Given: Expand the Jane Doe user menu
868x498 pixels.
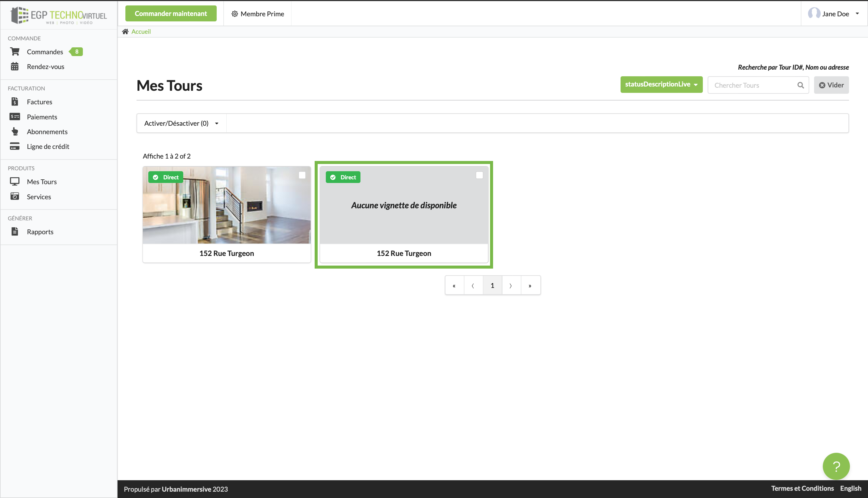Looking at the screenshot, I should (x=835, y=14).
